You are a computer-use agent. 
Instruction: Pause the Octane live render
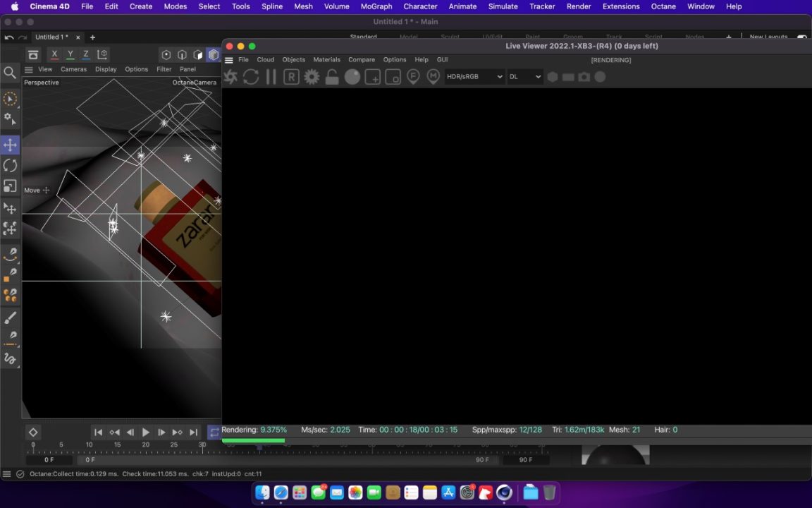(271, 76)
